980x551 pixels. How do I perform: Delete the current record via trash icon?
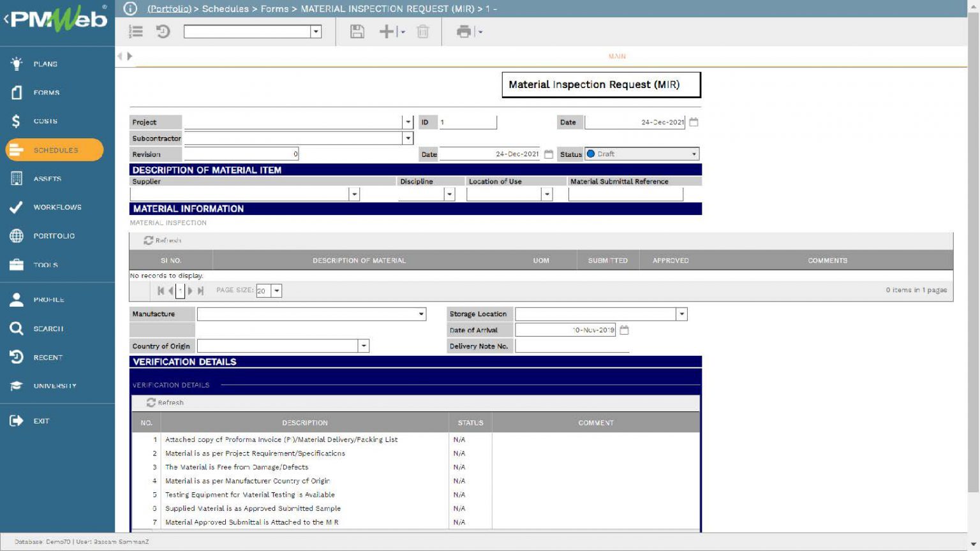(x=422, y=31)
